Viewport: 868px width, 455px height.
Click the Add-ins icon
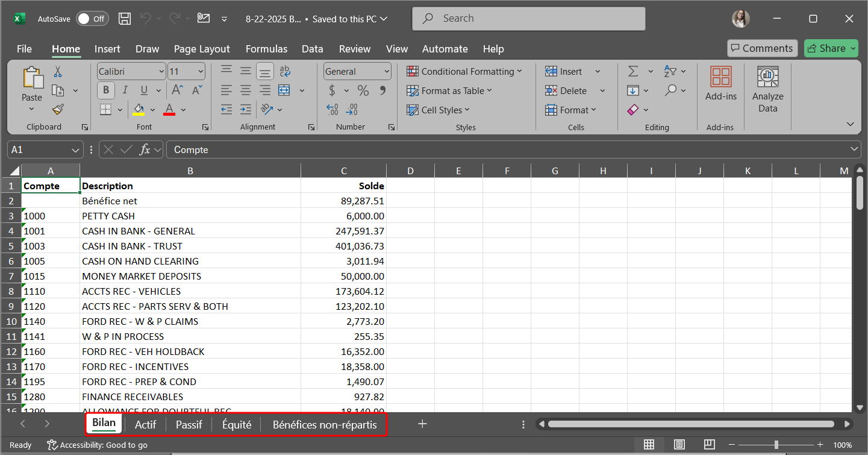[x=720, y=84]
